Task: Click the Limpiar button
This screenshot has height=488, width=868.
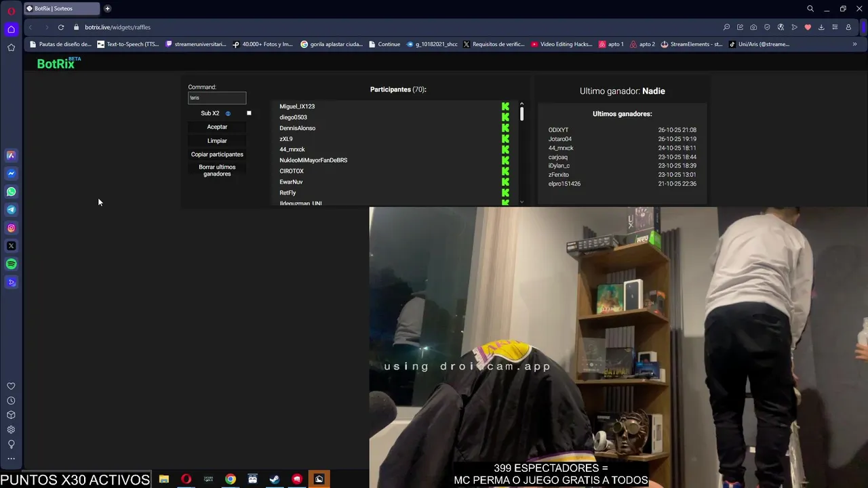Action: (217, 141)
